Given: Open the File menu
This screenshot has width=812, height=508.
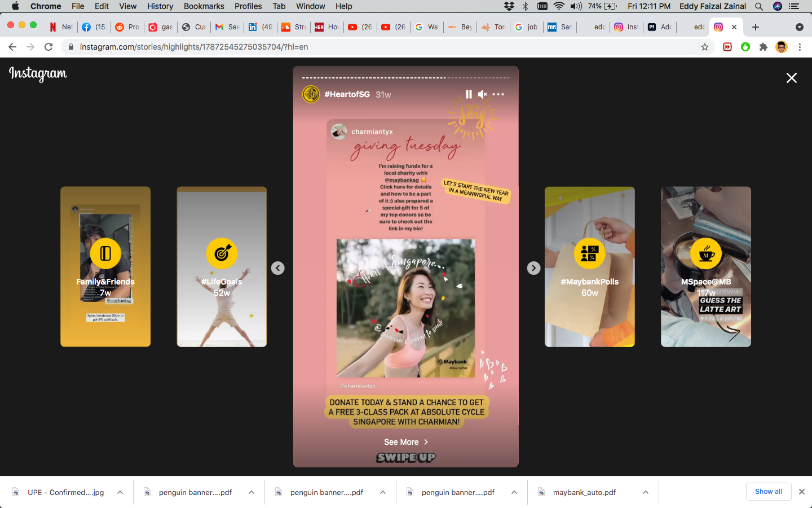Looking at the screenshot, I should coord(78,6).
